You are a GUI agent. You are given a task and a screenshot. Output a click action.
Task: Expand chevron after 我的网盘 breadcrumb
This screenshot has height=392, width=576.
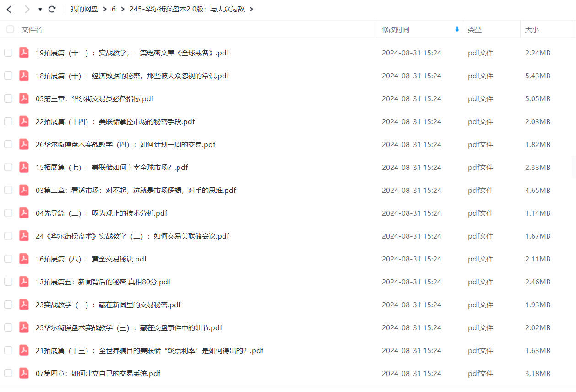tap(105, 9)
